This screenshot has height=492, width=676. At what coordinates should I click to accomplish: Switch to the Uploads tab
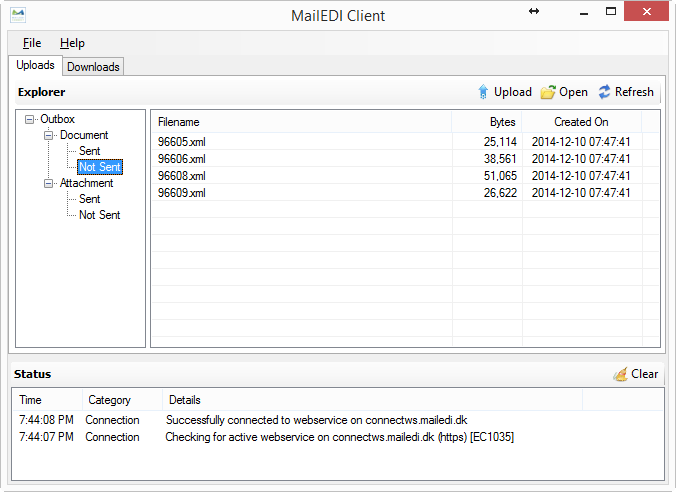click(35, 65)
